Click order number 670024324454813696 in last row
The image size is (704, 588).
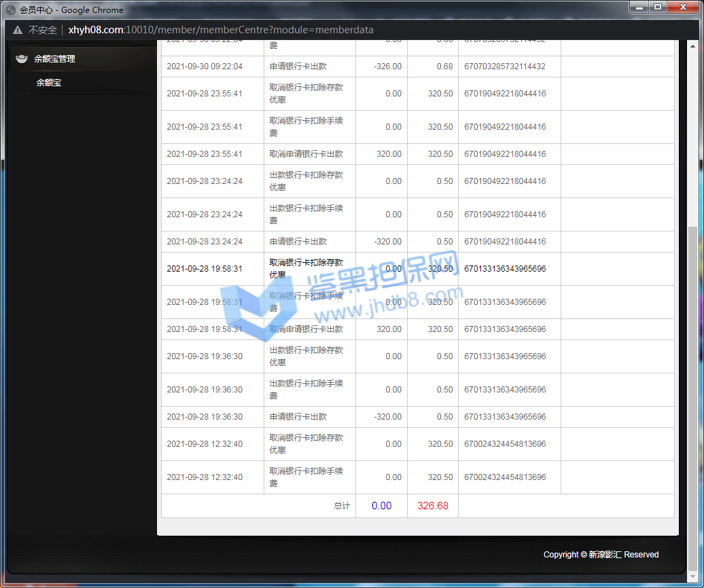[504, 477]
